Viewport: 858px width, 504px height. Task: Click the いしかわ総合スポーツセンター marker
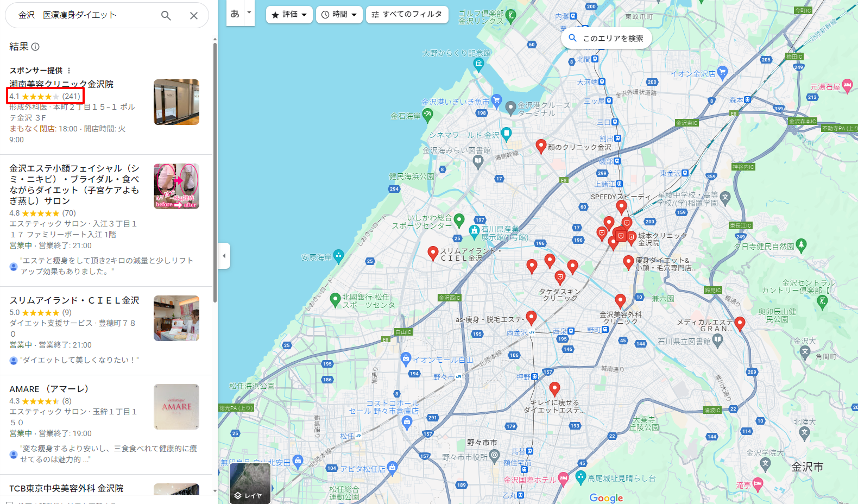[x=459, y=220]
